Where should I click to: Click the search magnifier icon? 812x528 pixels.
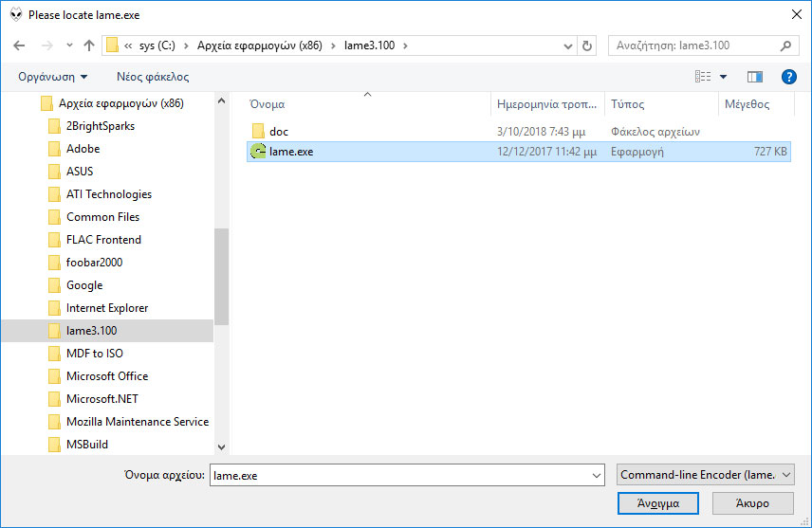(784, 46)
